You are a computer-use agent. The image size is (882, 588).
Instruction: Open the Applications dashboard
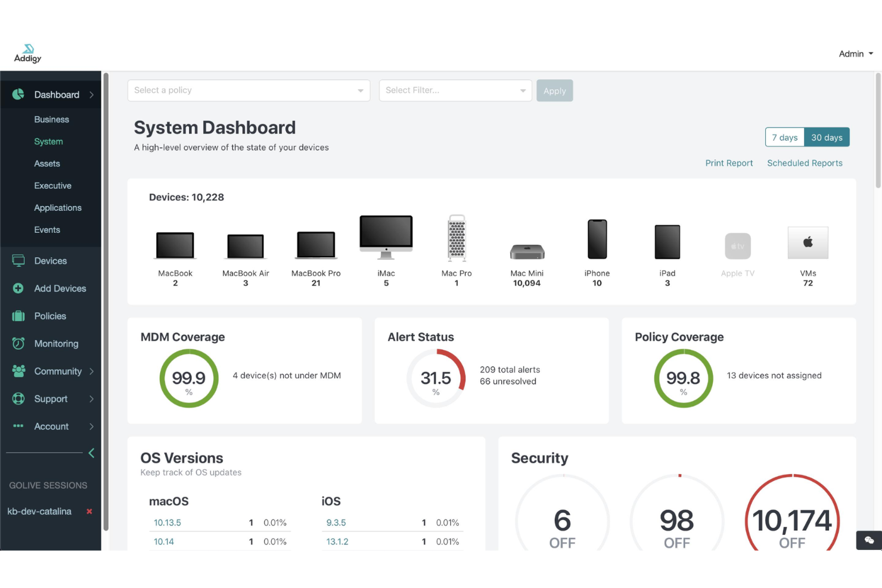[x=58, y=207]
